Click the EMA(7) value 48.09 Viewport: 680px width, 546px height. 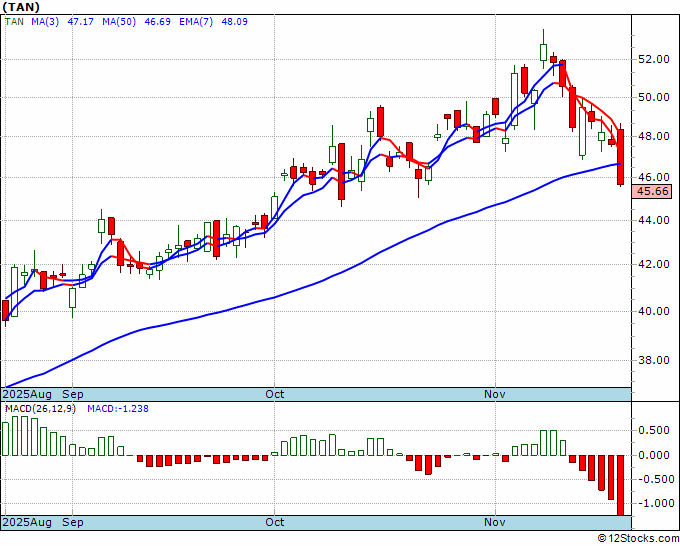tap(235, 21)
